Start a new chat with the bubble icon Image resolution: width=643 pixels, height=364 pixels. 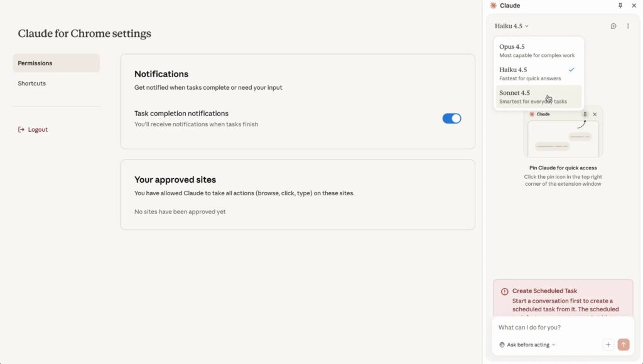[613, 26]
